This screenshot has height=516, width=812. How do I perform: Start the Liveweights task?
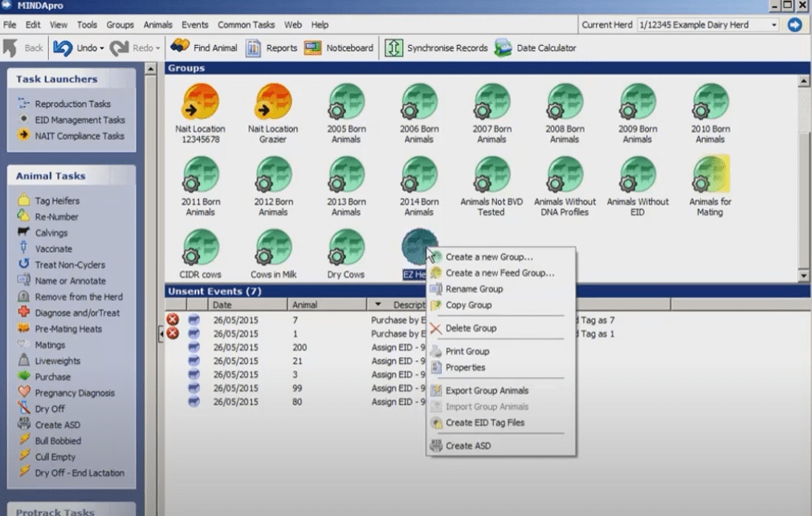pyautogui.click(x=49, y=361)
